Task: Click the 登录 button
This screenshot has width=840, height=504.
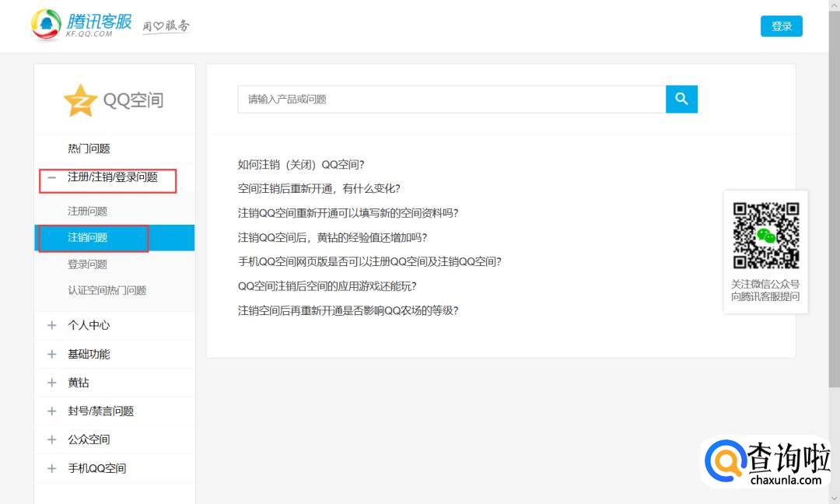Action: coord(782,26)
